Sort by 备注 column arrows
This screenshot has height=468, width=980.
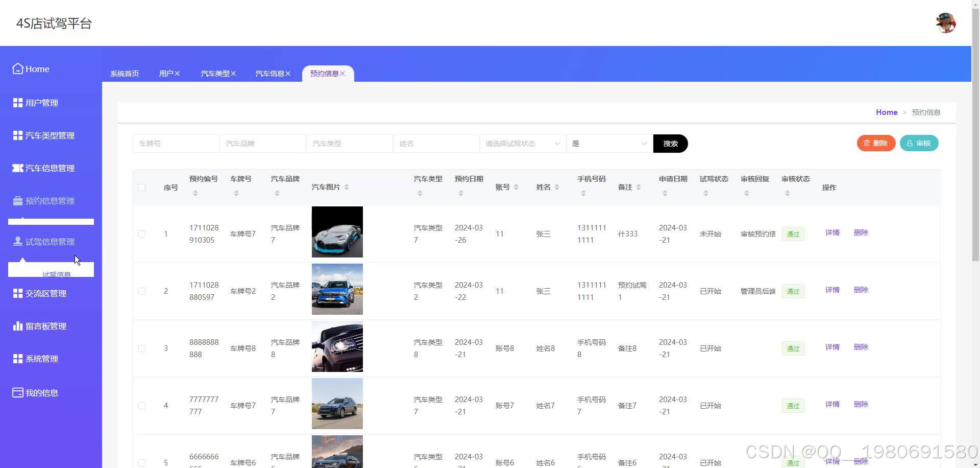638,187
